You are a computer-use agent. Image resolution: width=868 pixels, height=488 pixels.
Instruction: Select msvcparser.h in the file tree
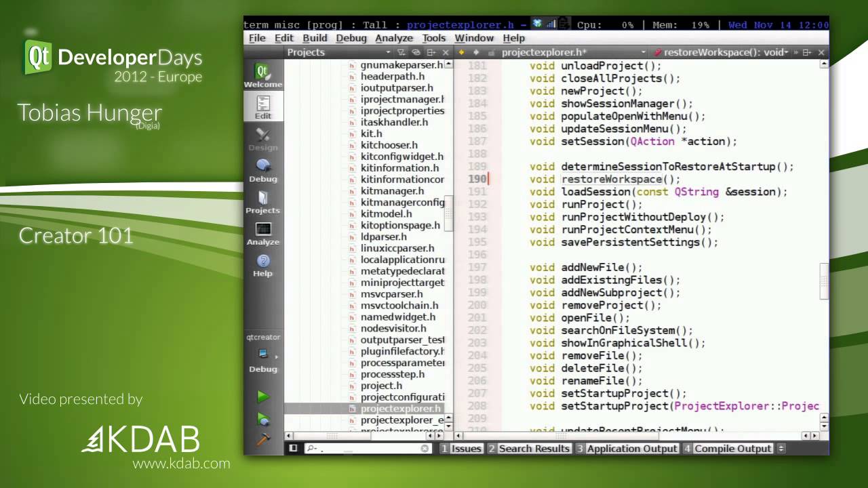coord(392,294)
